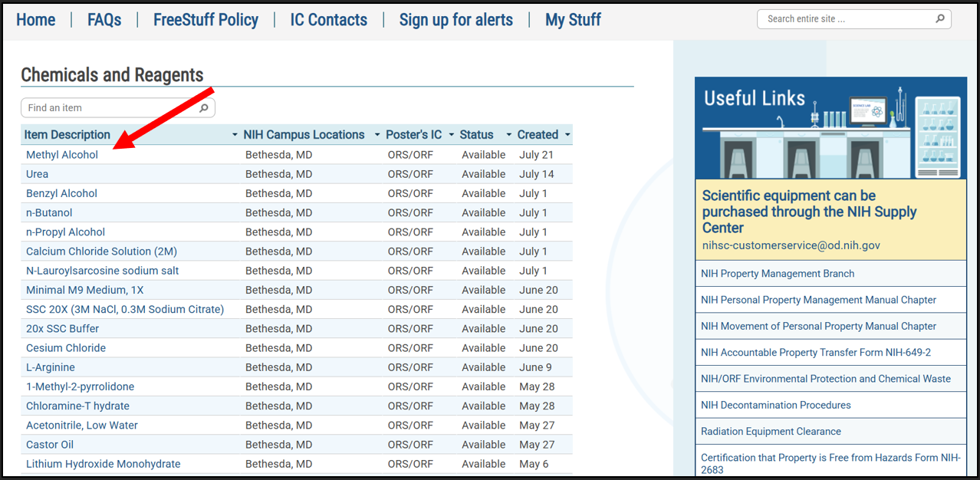The width and height of the screenshot is (980, 480).
Task: Click the magnifier icon in Find an item
Action: point(204,108)
